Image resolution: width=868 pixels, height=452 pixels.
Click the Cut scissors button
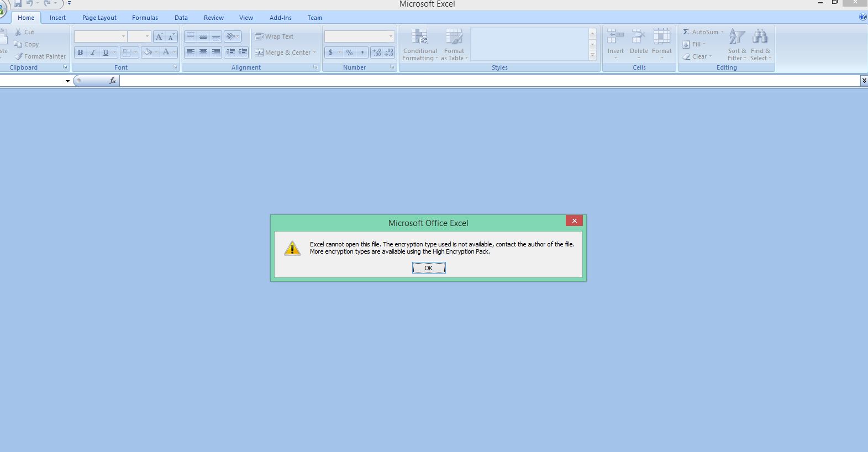(25, 32)
